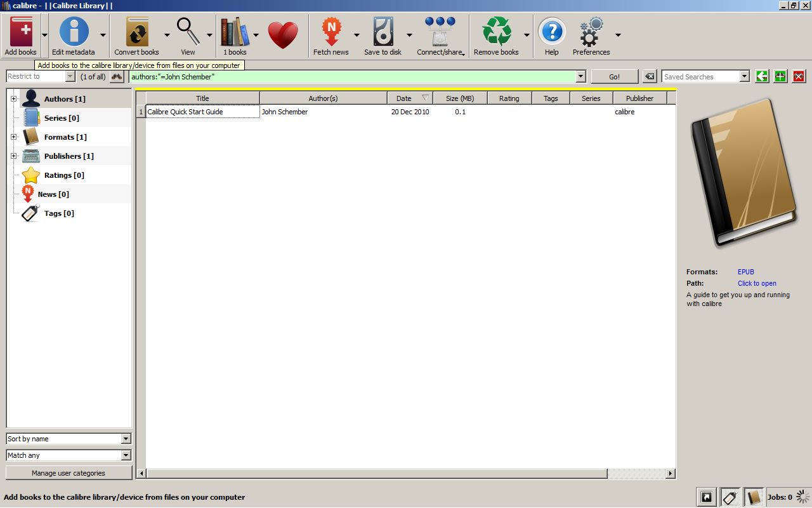Open the Fetch news dropdown arrow
Viewport: 812px width, 508px height.
(357, 36)
